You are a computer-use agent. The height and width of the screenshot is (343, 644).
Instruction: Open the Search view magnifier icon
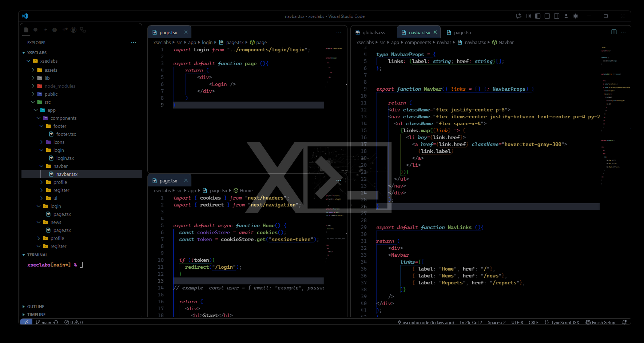[36, 30]
